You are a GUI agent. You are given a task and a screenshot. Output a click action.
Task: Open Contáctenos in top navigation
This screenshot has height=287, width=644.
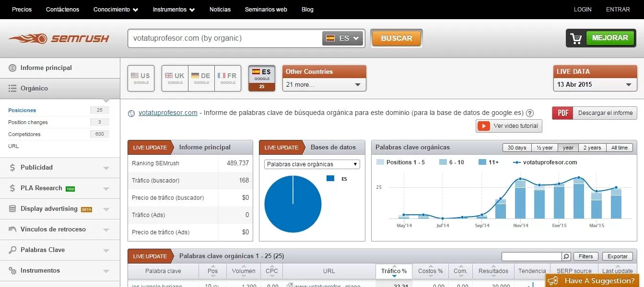[x=63, y=10]
